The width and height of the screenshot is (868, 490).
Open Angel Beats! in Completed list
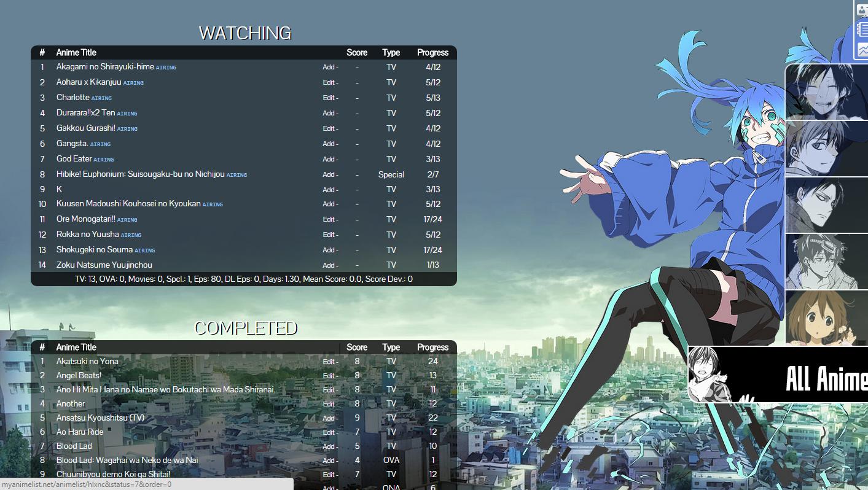(x=79, y=375)
